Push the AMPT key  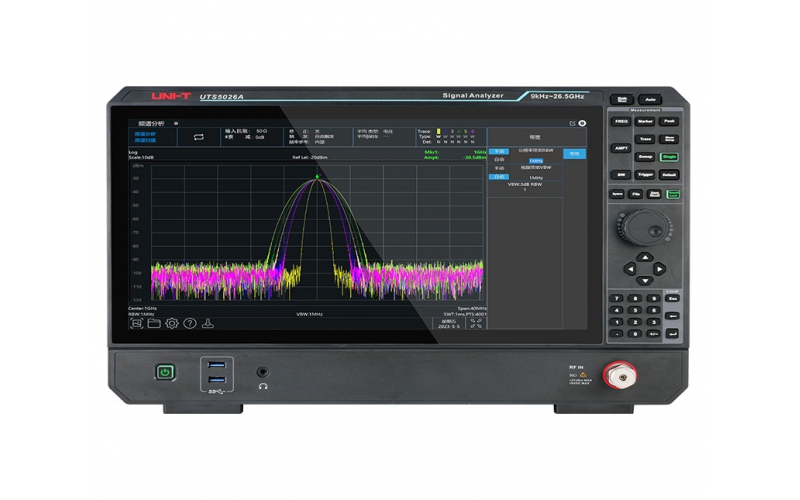[x=621, y=148]
